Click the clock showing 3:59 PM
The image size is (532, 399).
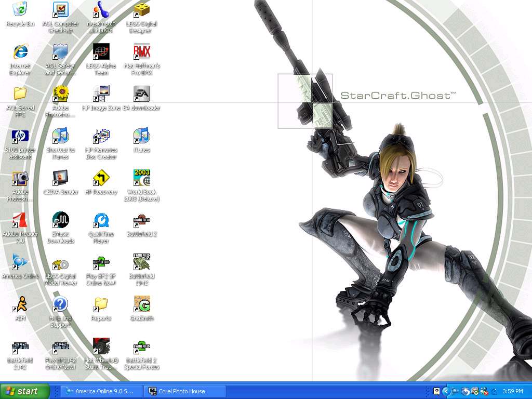514,391
